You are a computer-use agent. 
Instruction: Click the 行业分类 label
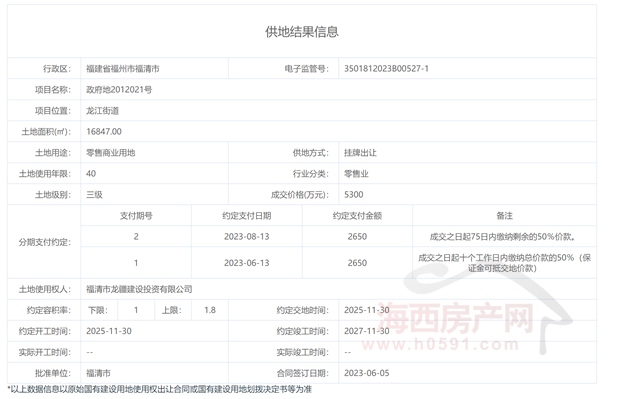(310, 174)
